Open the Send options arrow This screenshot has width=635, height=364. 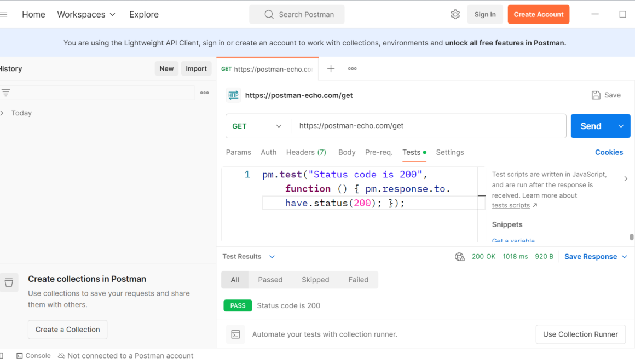point(621,126)
